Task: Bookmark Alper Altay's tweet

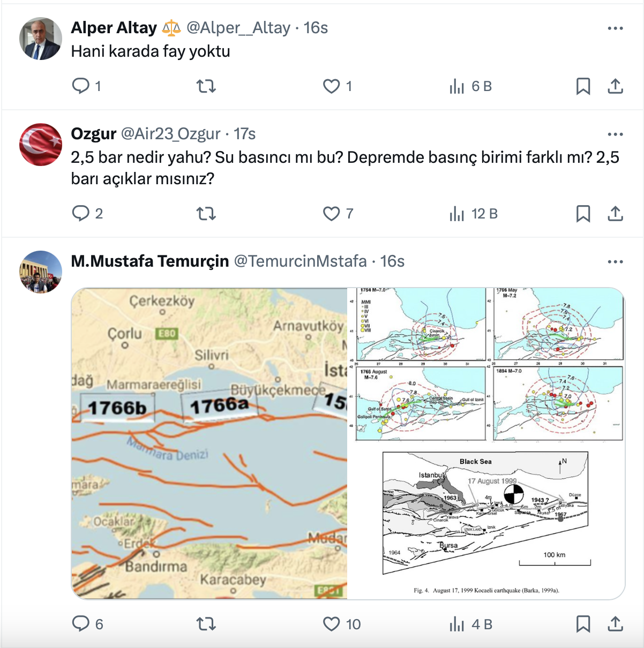Action: 583,86
